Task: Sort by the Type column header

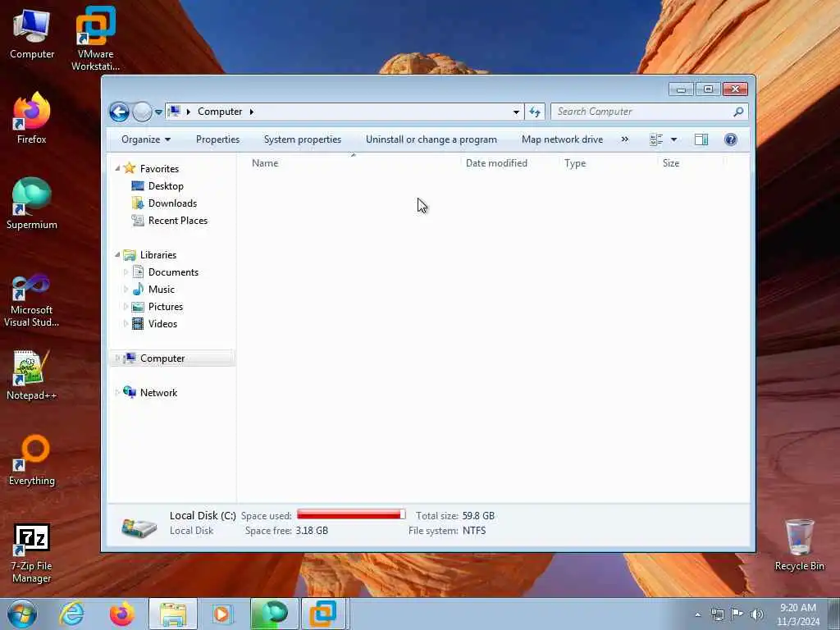Action: point(575,163)
